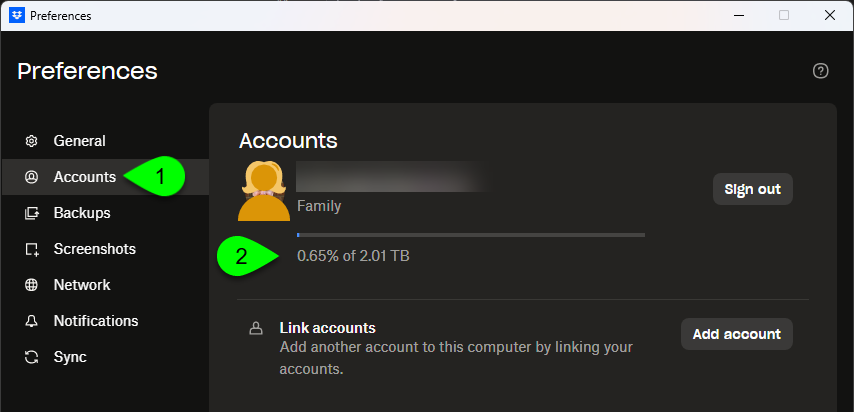The image size is (854, 412).
Task: Sign out of the Family account
Action: point(752,188)
